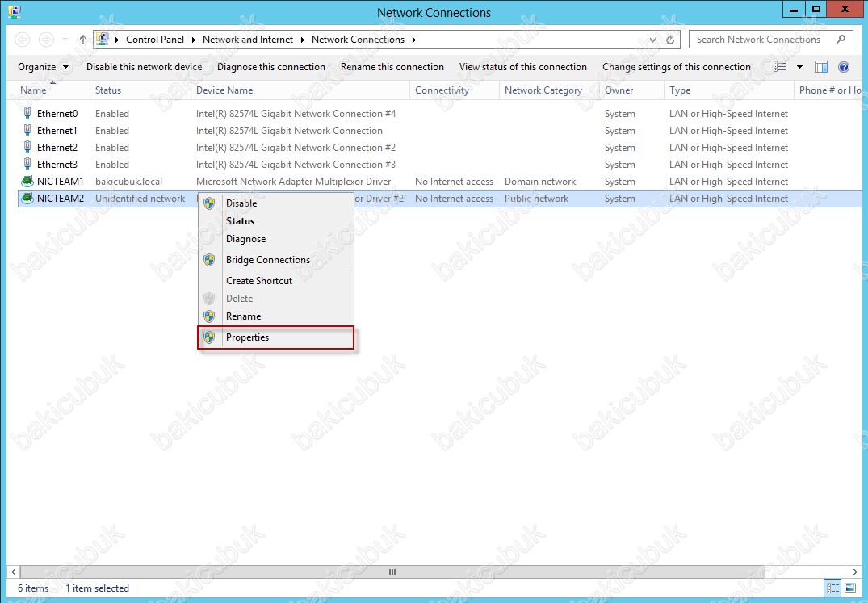
Task: Open address bar history dropdown
Action: click(x=652, y=40)
